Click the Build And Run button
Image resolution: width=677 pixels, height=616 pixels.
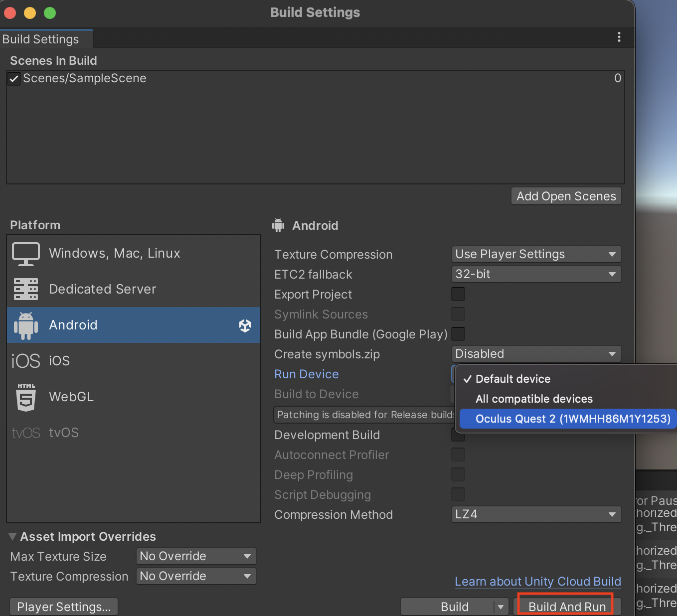(x=567, y=607)
